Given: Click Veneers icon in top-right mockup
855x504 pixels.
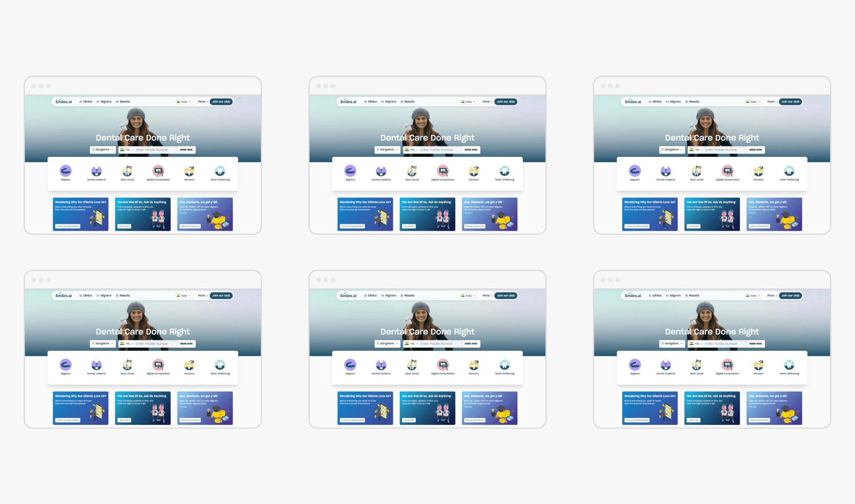Looking at the screenshot, I should coord(758,171).
